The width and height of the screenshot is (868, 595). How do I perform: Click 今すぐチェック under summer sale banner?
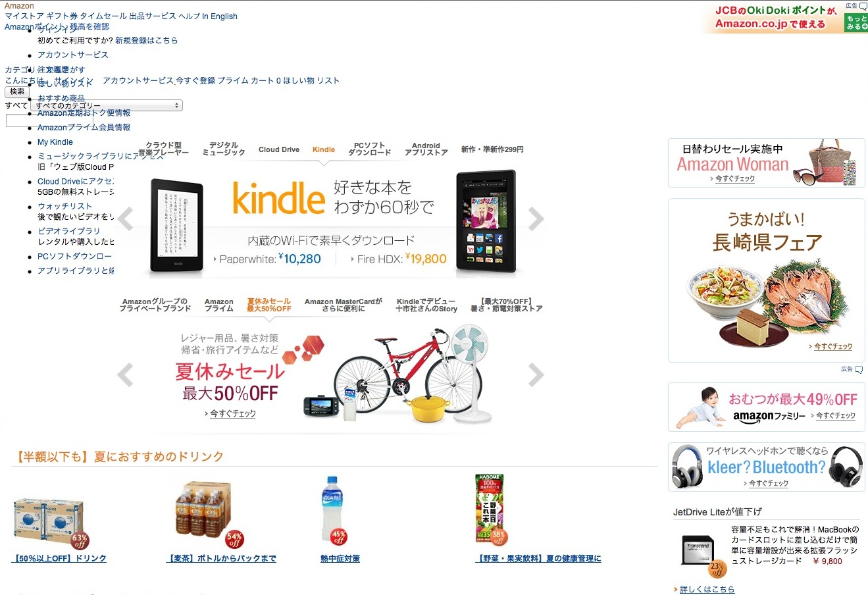[233, 413]
